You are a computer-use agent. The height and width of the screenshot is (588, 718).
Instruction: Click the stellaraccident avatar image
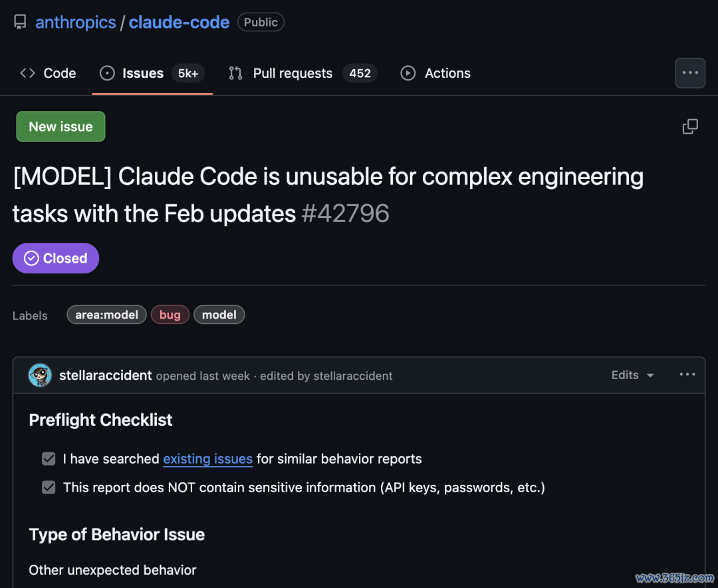41,375
